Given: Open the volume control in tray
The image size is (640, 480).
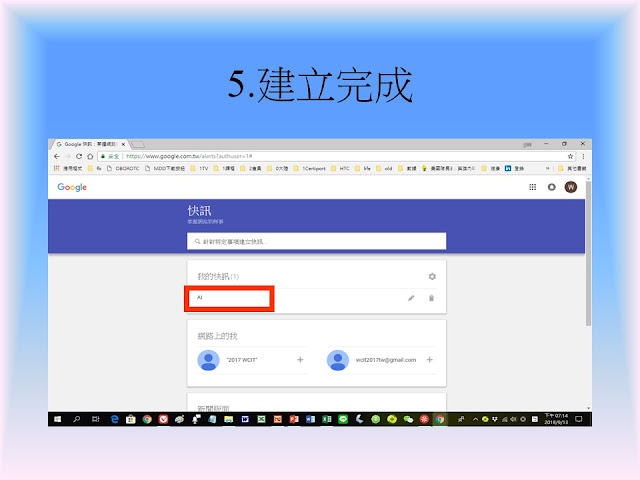Looking at the screenshot, I should click(513, 419).
